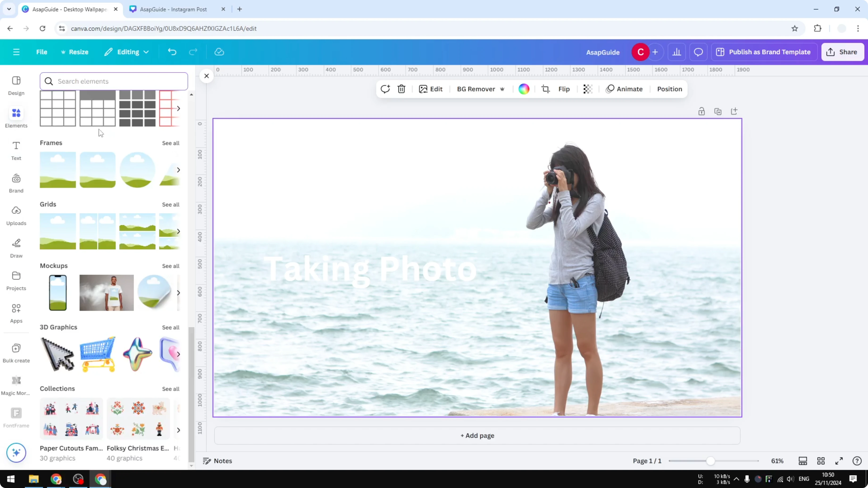Toggle the Notes panel
This screenshot has height=488, width=868.
[217, 461]
